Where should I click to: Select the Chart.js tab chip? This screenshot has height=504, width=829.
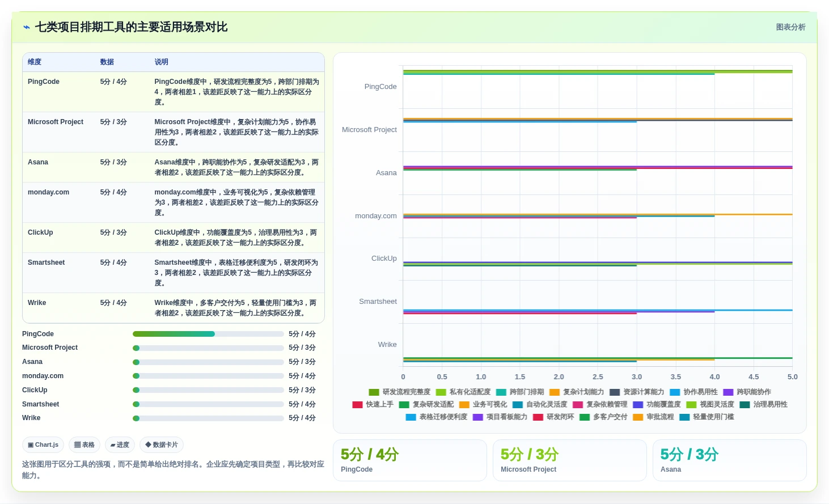pyautogui.click(x=43, y=445)
